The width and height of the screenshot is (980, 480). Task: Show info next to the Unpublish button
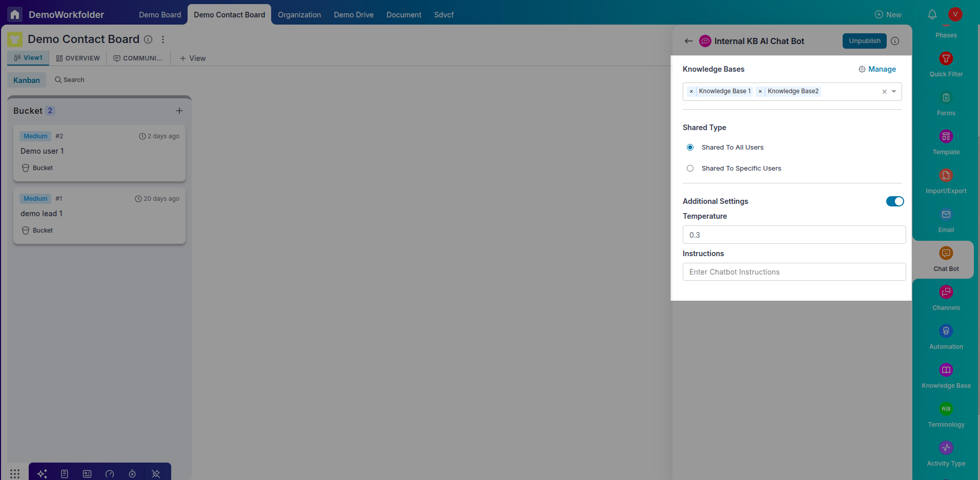click(895, 41)
